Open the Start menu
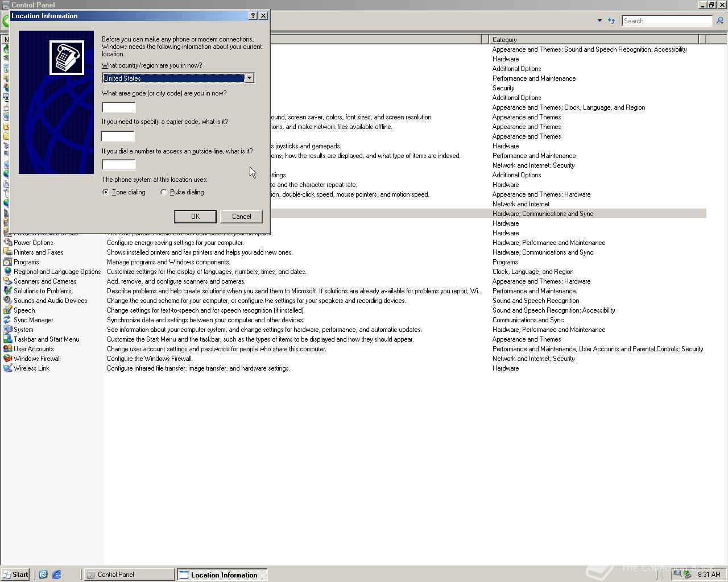This screenshot has height=582, width=728. (x=15, y=575)
